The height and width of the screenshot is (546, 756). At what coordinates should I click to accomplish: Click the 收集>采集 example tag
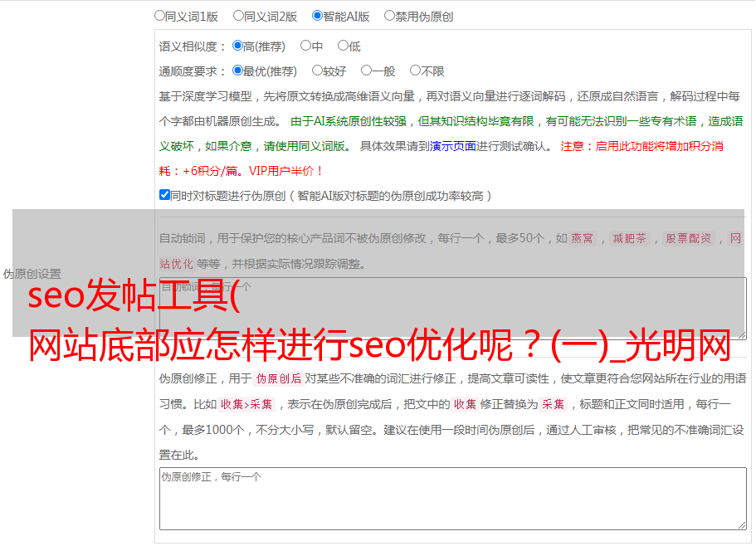coord(246,404)
